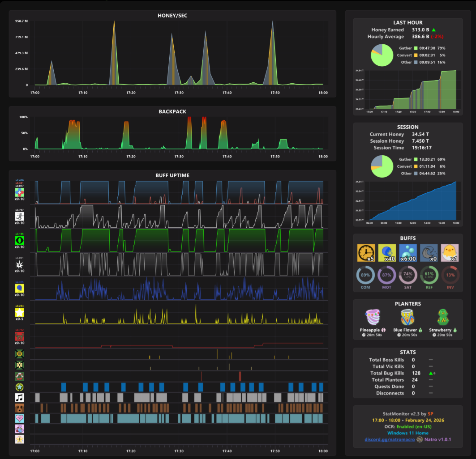Click the baby chick buff icon
The width and height of the screenshot is (476, 459).
click(450, 253)
